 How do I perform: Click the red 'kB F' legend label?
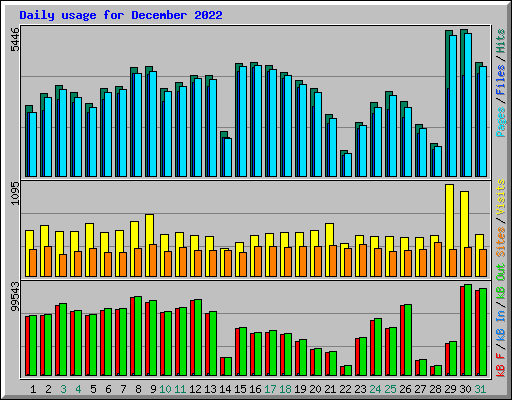[x=501, y=365]
